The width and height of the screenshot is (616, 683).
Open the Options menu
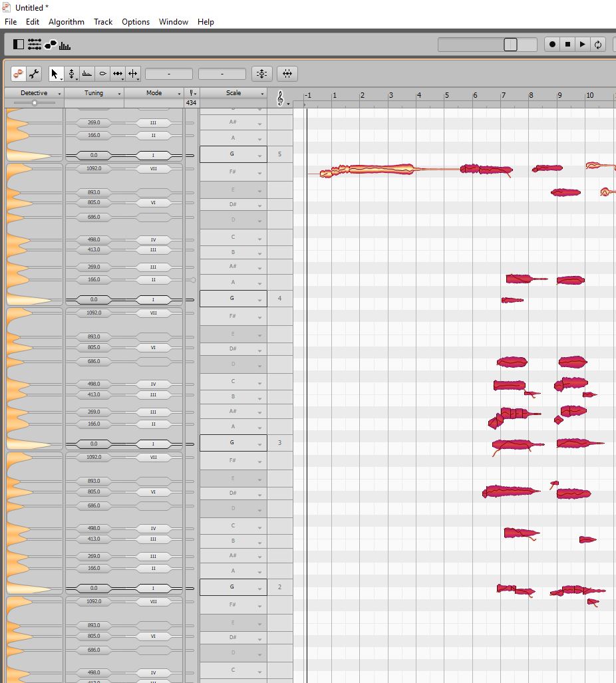(136, 22)
